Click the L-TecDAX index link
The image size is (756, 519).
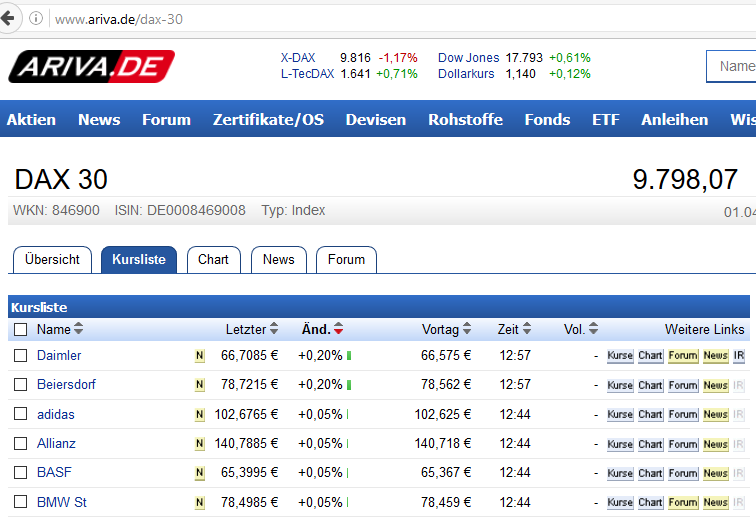tap(307, 74)
